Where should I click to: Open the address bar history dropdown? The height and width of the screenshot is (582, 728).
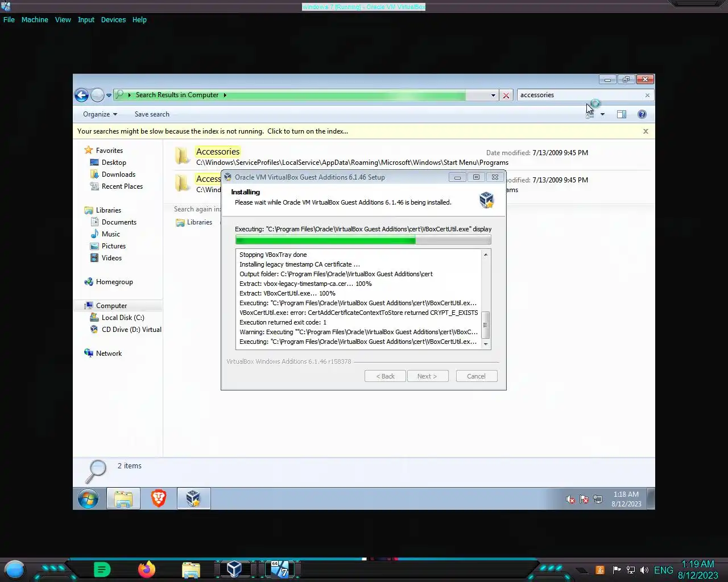493,95
